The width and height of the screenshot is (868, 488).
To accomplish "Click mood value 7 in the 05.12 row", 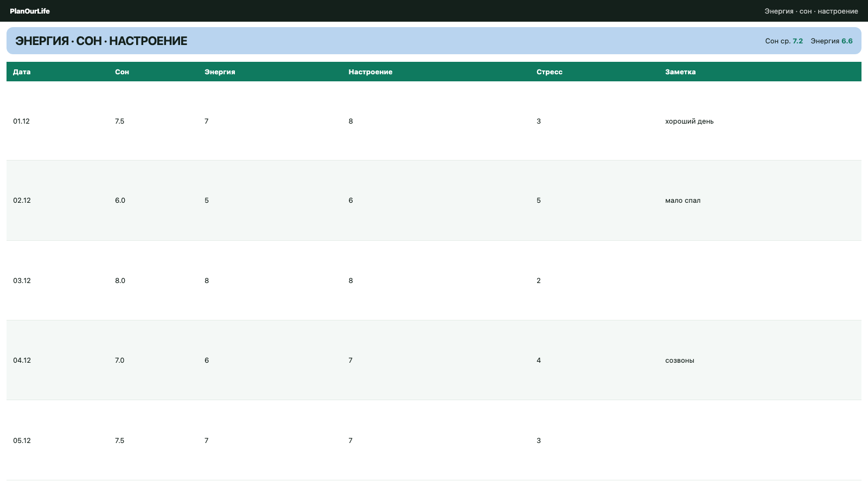I will coord(350,440).
